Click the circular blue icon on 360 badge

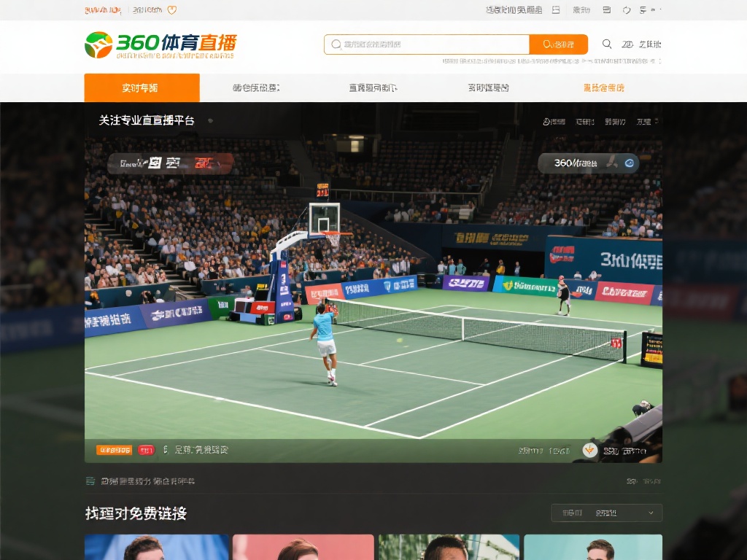click(x=629, y=163)
